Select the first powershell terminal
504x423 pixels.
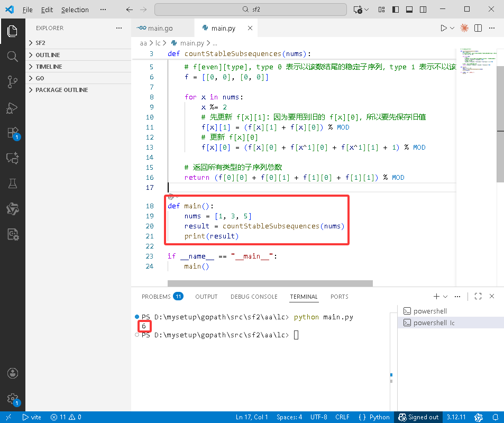(451, 311)
